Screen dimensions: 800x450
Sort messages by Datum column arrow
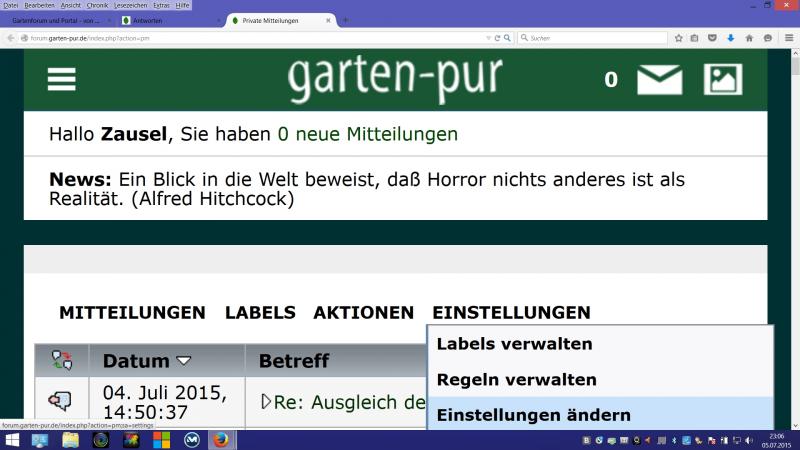click(184, 361)
